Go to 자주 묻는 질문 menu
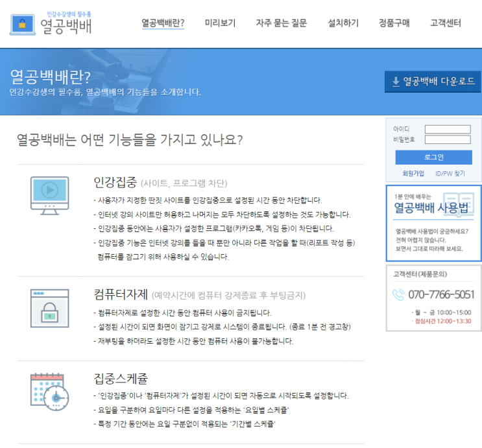The width and height of the screenshot is (482, 448). [282, 23]
